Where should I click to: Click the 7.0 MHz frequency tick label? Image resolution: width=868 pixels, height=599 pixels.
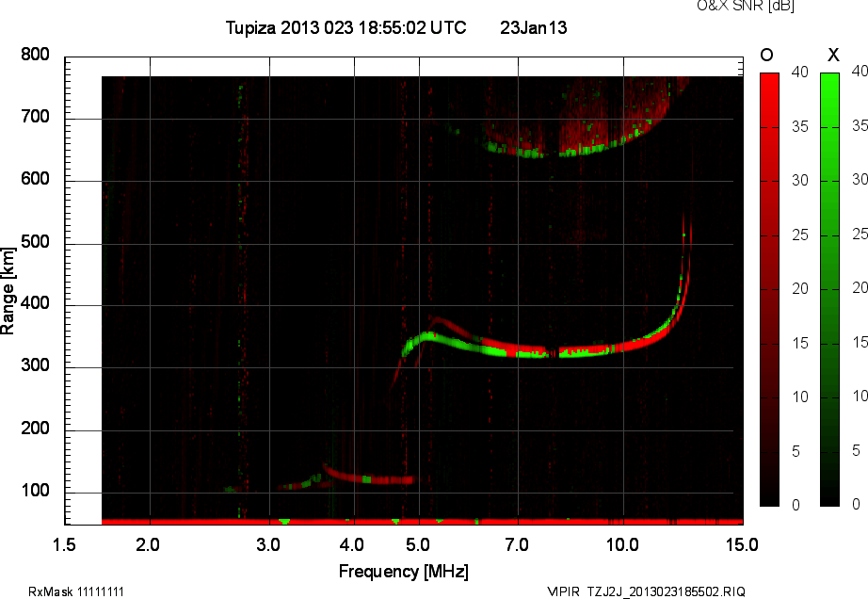coord(517,544)
